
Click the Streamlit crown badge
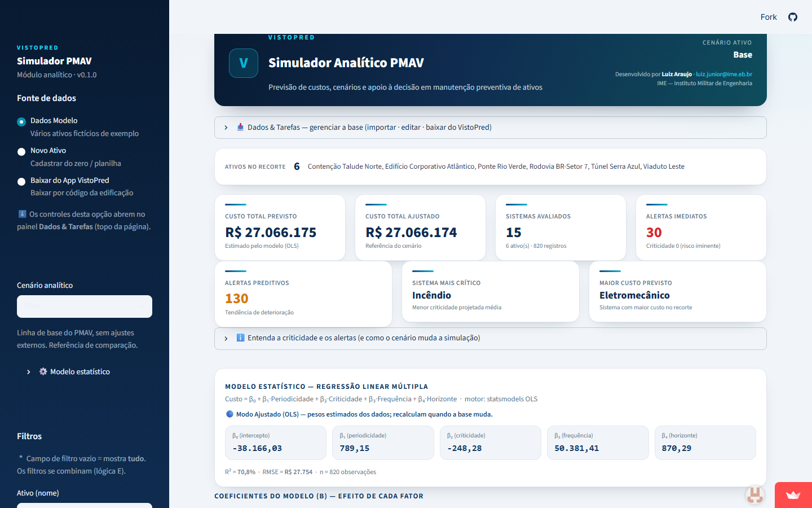coord(793,495)
